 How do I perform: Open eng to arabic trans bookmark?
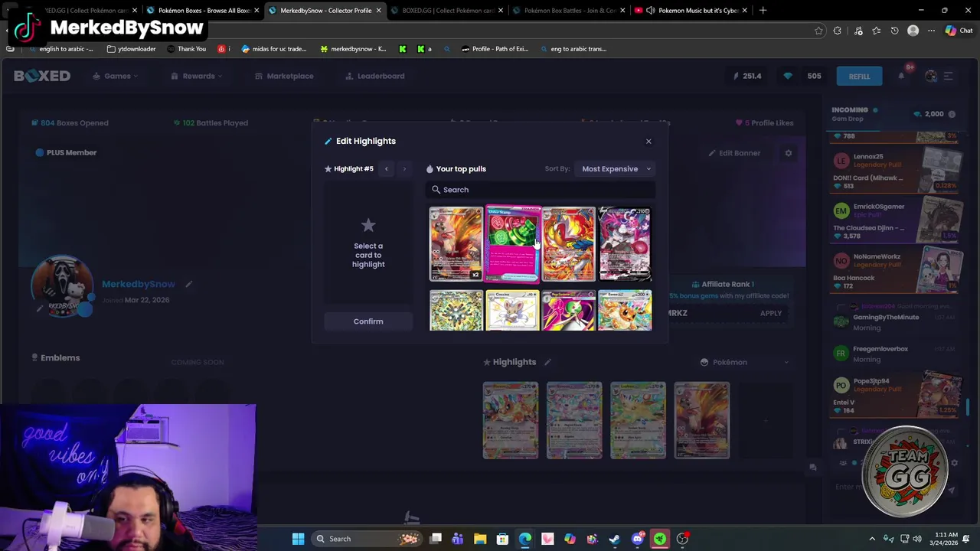click(573, 49)
